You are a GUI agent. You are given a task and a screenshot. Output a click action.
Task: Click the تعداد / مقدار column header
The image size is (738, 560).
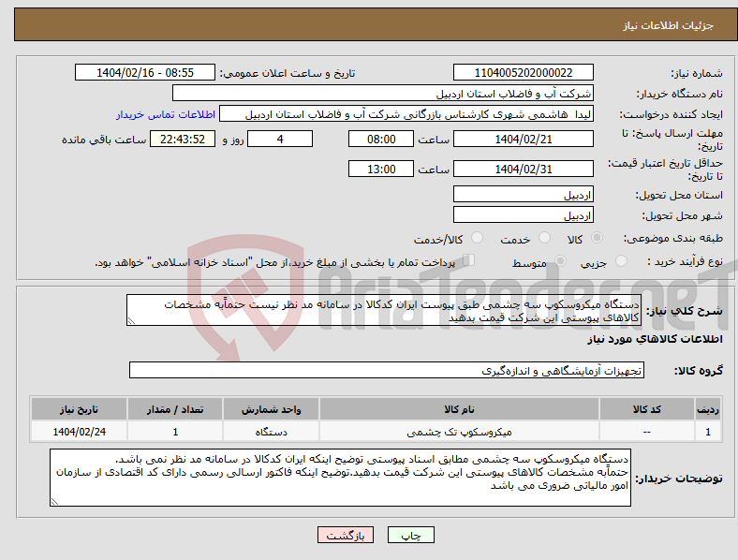pos(175,409)
